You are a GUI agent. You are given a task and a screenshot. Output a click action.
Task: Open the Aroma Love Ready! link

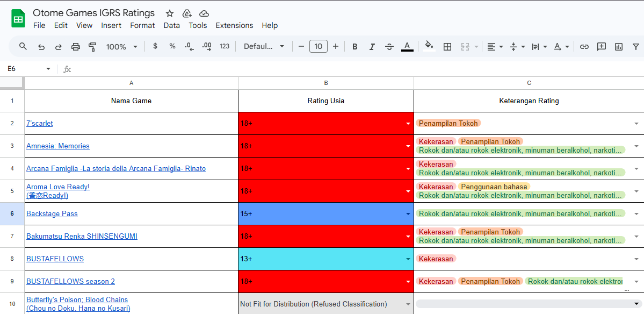coord(58,187)
